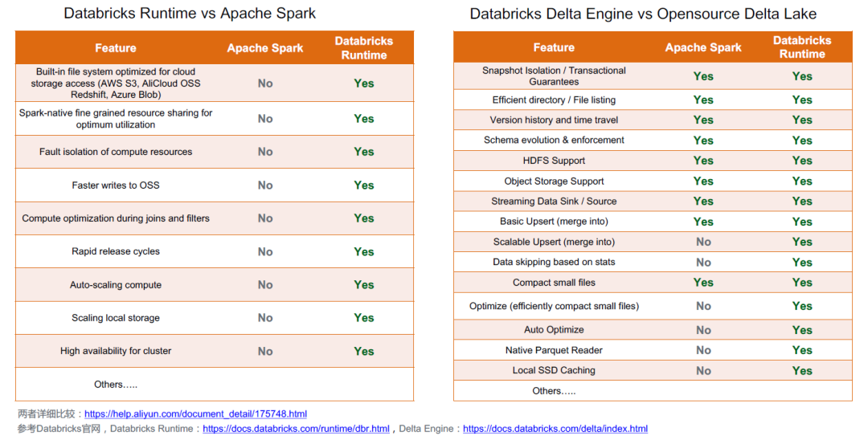This screenshot has height=440, width=868.
Task: Click the right table's Databricks Runtime header
Action: 802,47
